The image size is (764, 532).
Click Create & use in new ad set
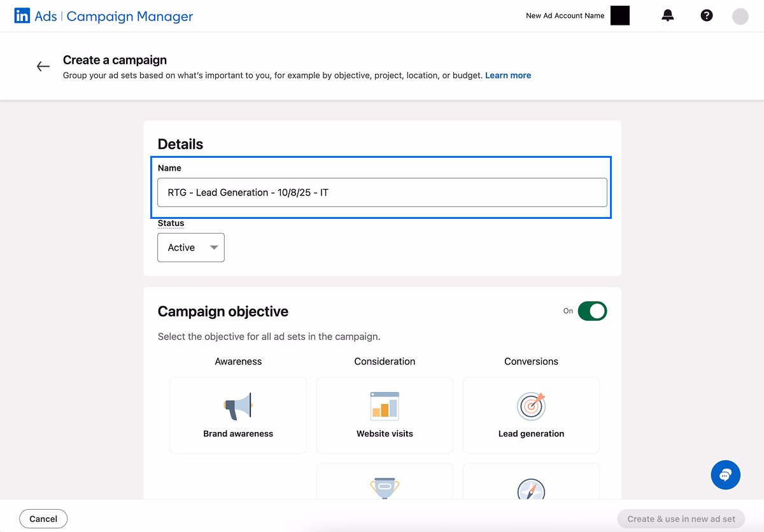(681, 519)
